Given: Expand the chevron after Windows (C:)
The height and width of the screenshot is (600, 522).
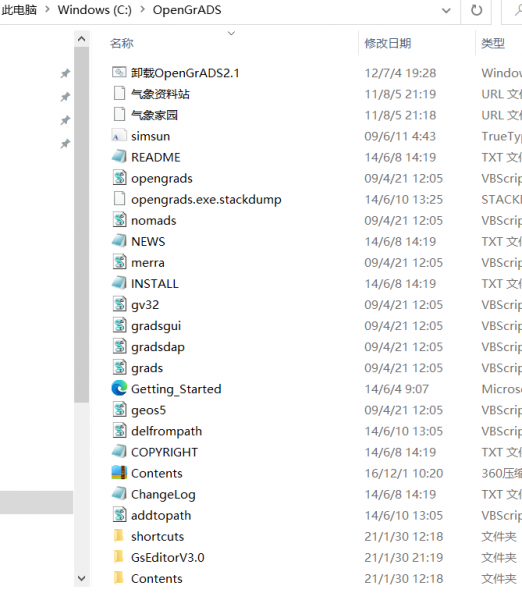Looking at the screenshot, I should pyautogui.click(x=142, y=9).
